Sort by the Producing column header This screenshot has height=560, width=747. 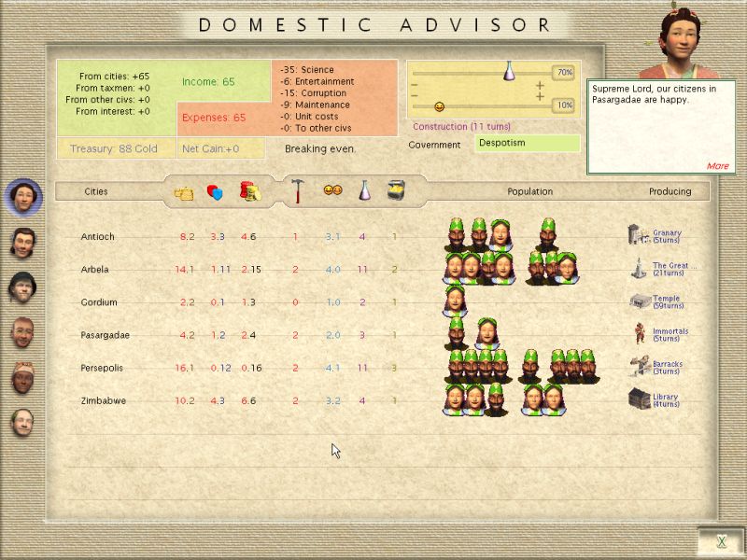tap(669, 191)
